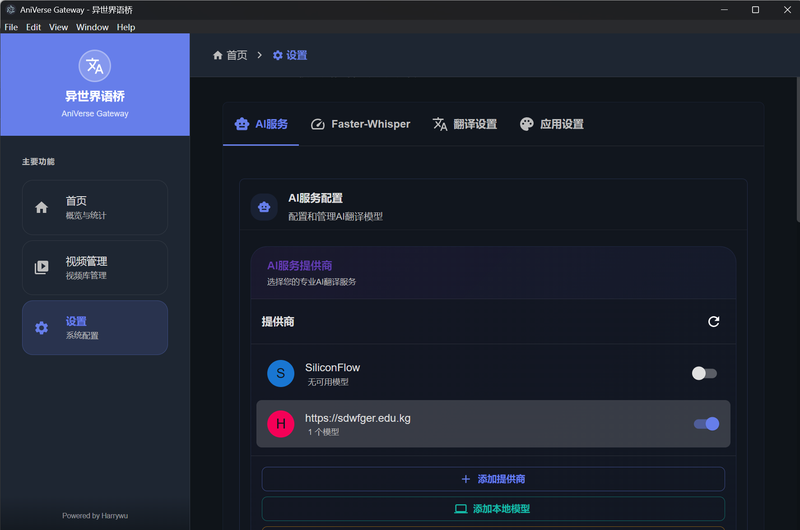Enable the SiliconFlow provider toggle
Screen dimensions: 800x530
point(705,373)
